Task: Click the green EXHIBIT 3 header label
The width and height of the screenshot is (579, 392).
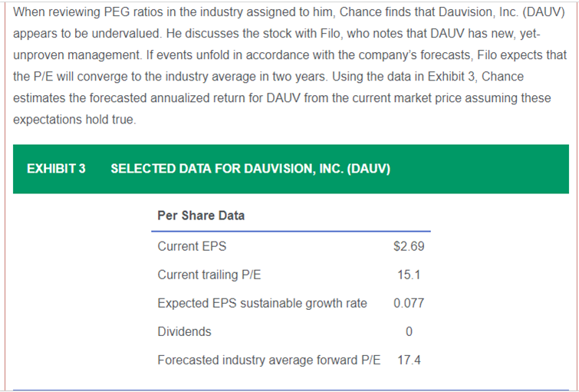Action: coord(55,169)
